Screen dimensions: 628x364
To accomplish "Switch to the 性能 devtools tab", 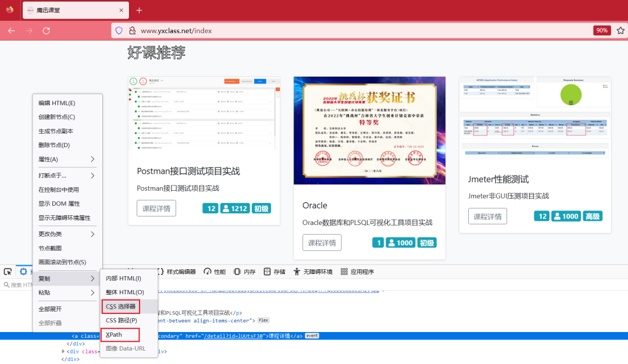I will (x=215, y=272).
